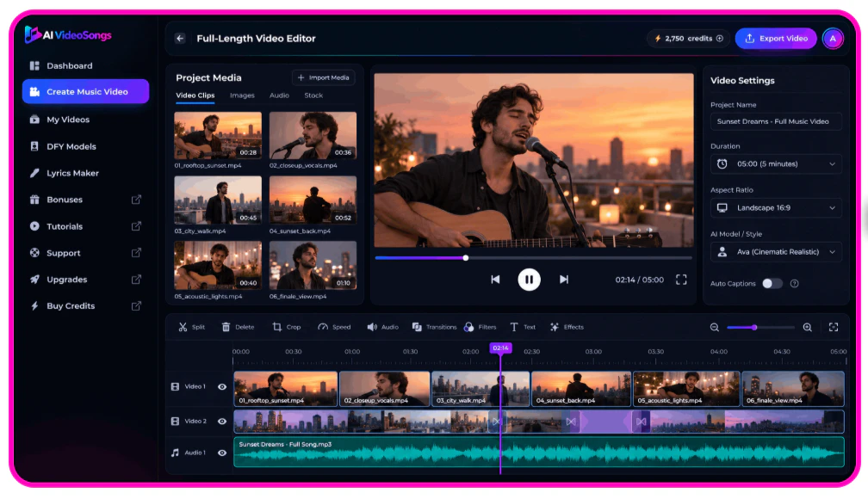Select the Crop tool
This screenshot has height=499, width=868.
[x=287, y=327]
